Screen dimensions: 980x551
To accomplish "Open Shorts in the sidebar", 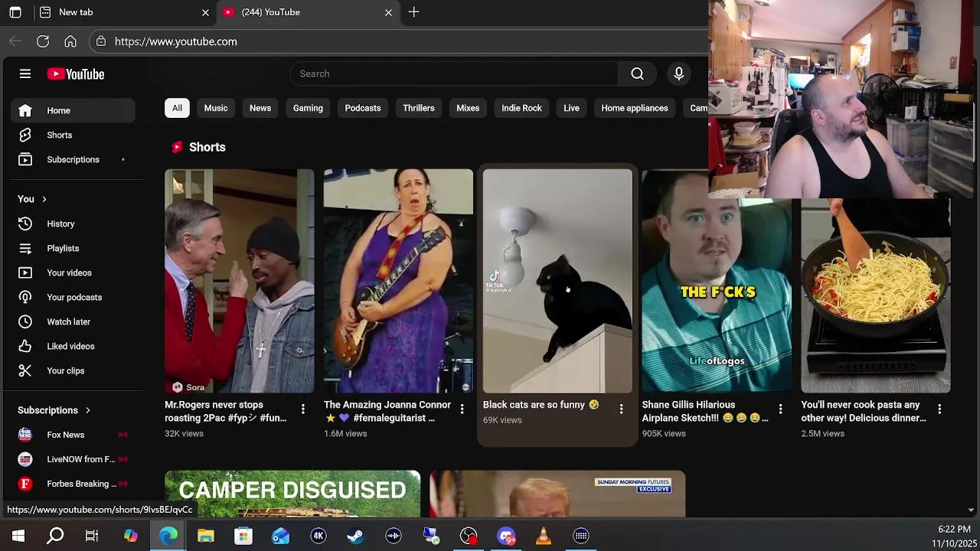I will [x=73, y=135].
